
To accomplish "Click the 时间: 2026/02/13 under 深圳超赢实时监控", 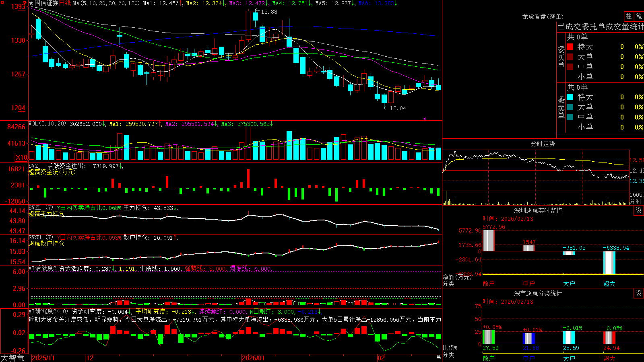I will coord(508,219).
